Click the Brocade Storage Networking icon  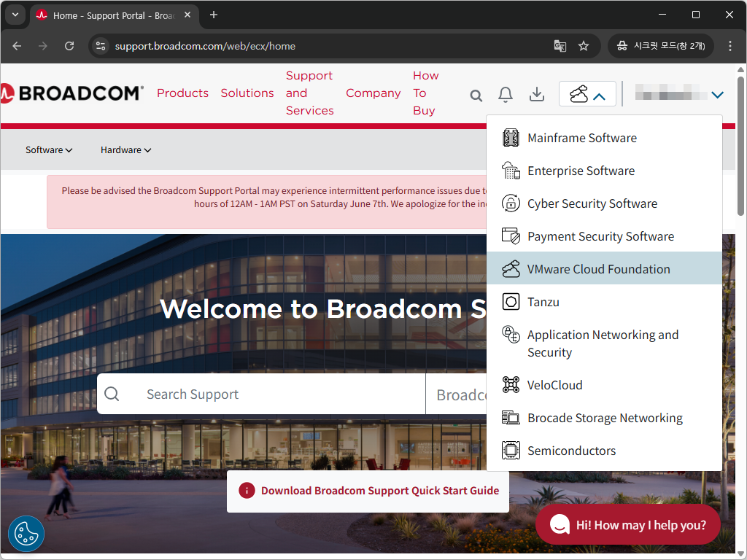coord(511,418)
